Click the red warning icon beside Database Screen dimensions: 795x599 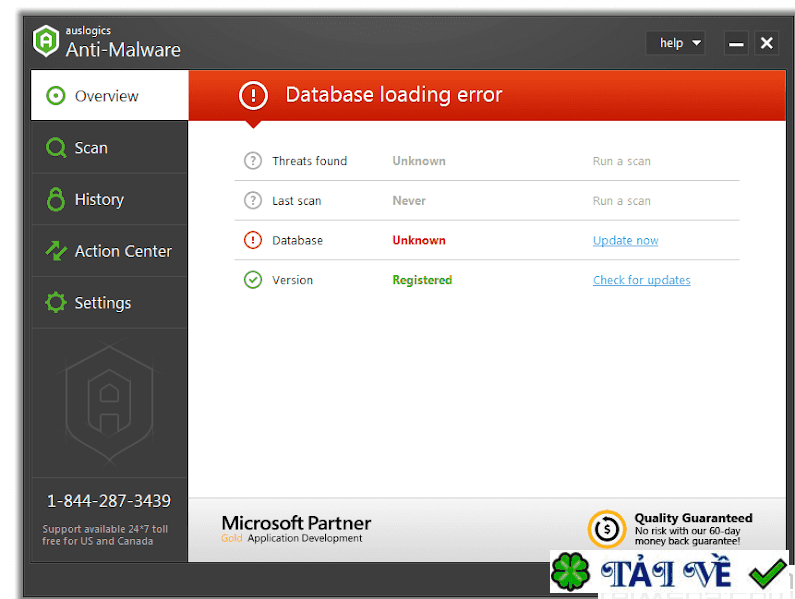coord(253,240)
